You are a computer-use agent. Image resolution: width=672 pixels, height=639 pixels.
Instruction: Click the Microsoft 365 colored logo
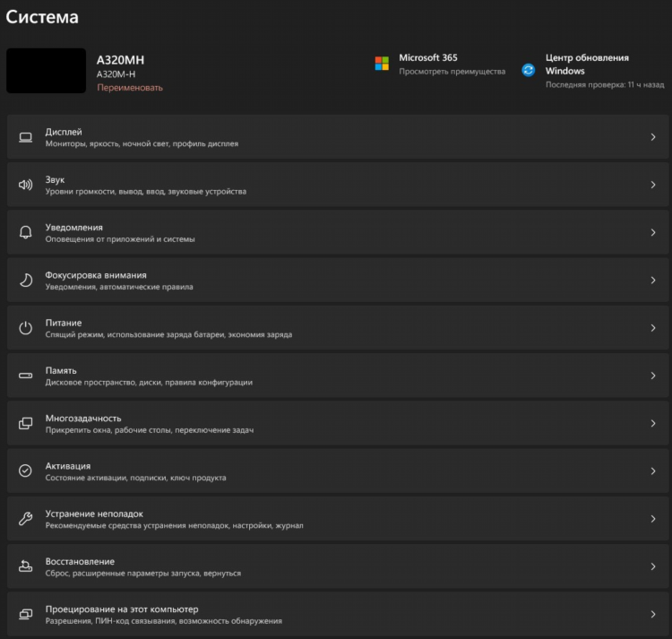click(x=382, y=64)
